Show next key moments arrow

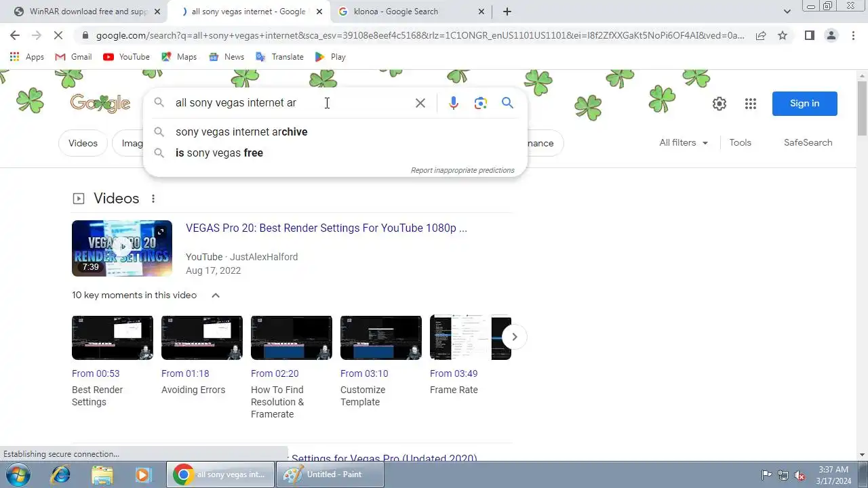click(515, 337)
